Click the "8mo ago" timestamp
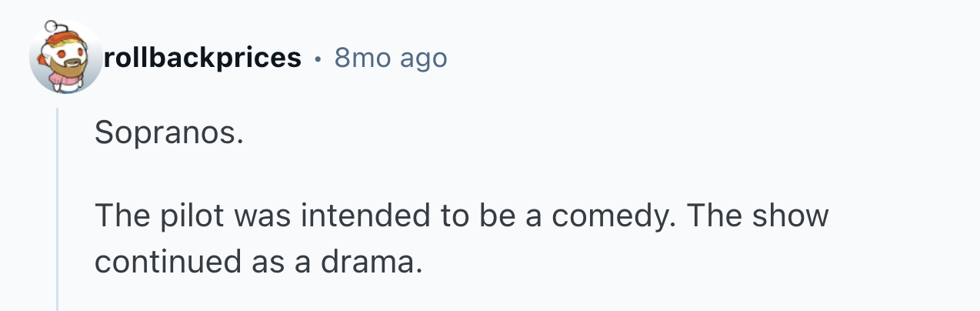The width and height of the screenshot is (980, 311). coord(391,59)
